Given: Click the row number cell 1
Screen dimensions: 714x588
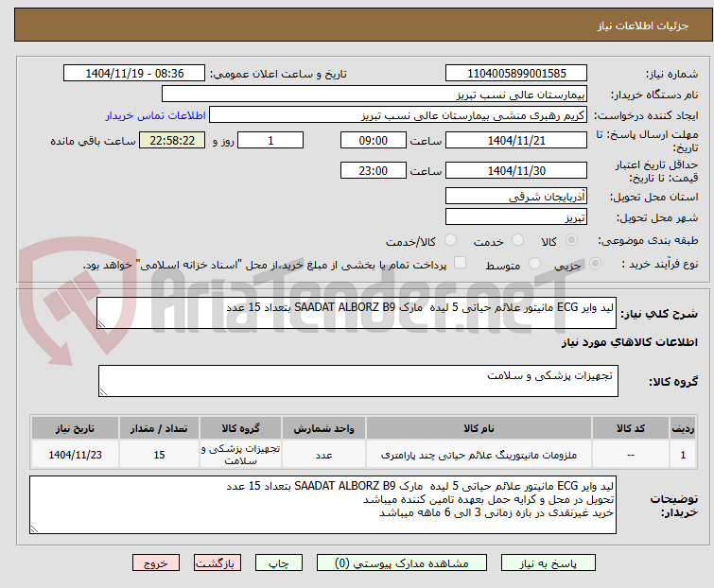Looking at the screenshot, I should [683, 455].
